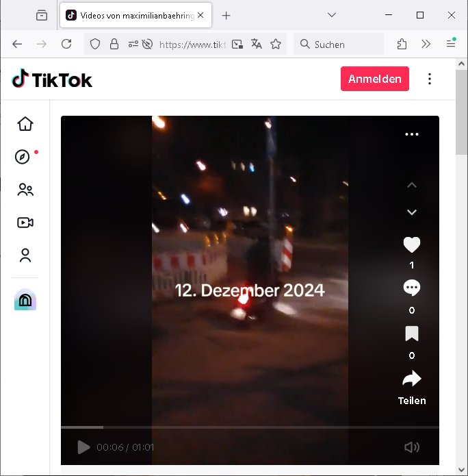Go to previous video with up chevron

point(412,185)
